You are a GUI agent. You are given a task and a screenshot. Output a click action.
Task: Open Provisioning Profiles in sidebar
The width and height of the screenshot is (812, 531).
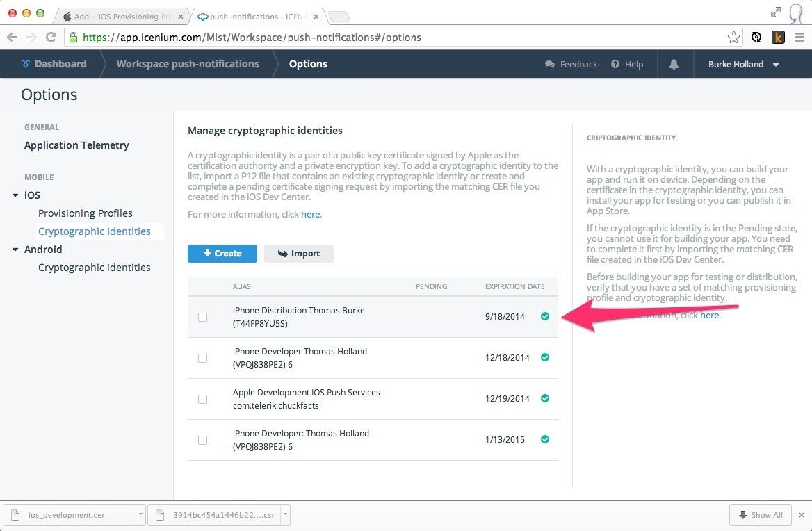point(85,213)
